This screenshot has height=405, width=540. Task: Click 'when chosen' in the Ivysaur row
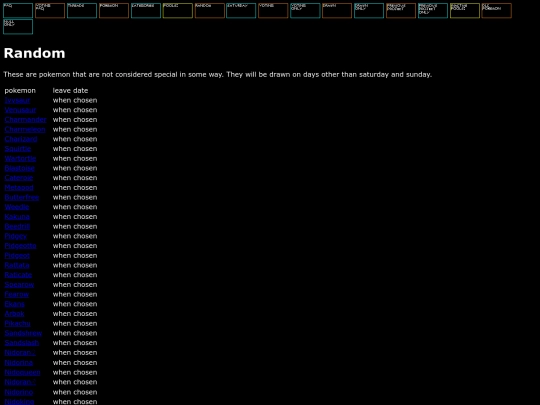(x=75, y=100)
